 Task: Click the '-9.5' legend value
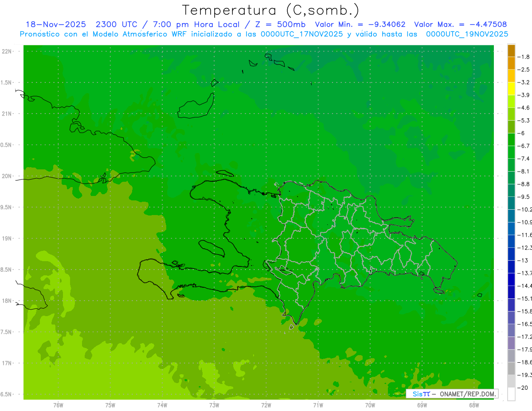click(x=524, y=196)
